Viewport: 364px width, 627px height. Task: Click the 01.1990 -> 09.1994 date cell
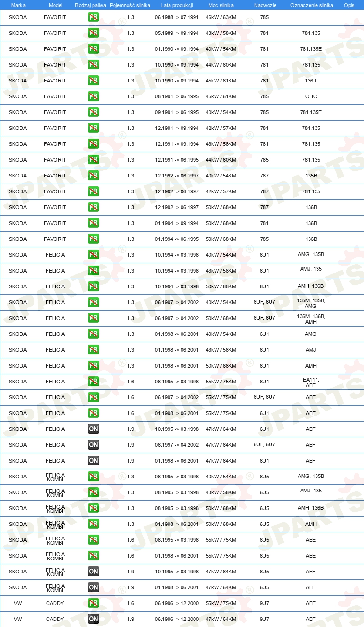pos(177,49)
